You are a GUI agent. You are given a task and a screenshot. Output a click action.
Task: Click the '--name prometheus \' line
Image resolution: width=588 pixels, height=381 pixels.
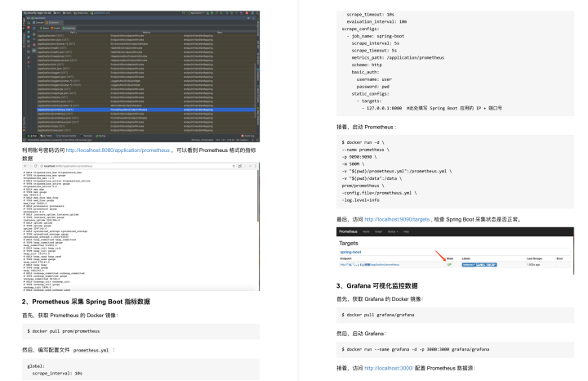365,150
